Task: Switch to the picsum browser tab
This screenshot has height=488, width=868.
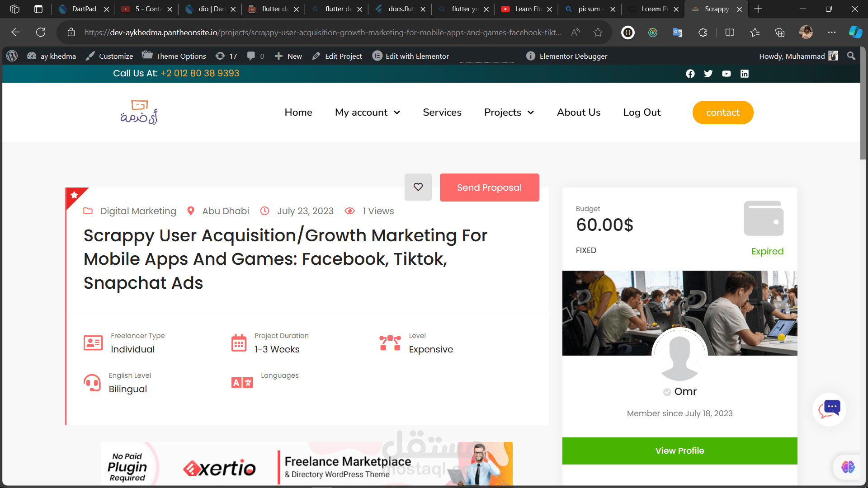Action: point(589,9)
